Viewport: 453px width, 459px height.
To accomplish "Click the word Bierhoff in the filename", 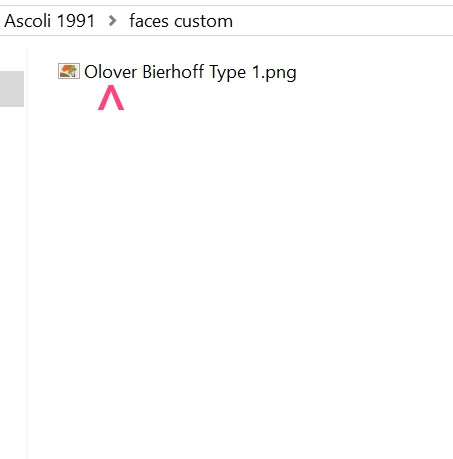I will 173,72.
